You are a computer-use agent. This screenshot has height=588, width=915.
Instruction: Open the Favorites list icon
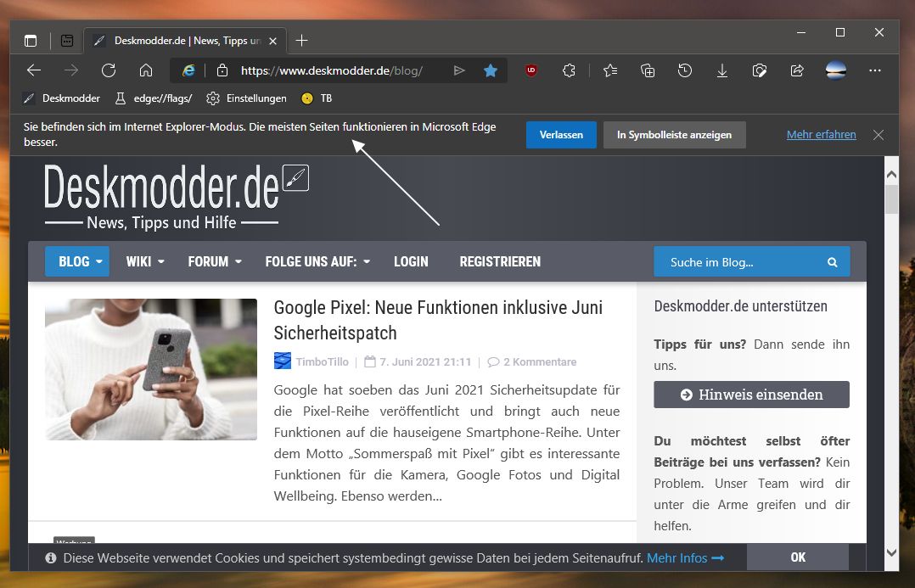point(609,70)
